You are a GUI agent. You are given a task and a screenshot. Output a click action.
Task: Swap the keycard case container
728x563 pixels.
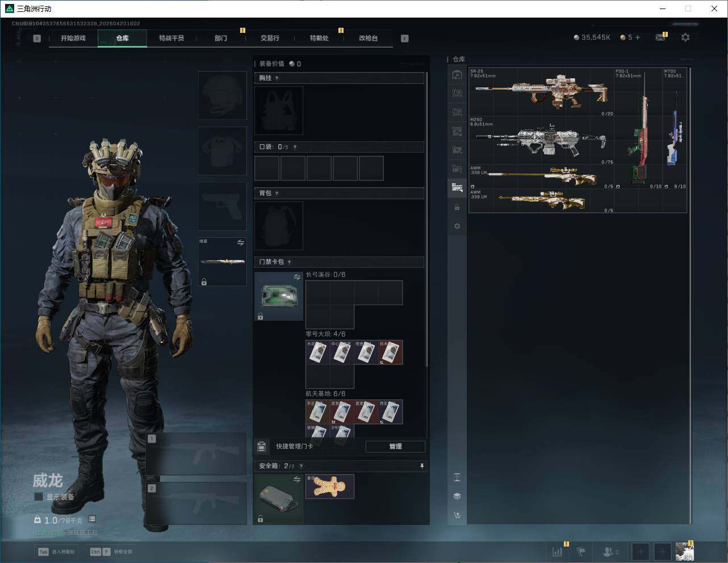(x=297, y=277)
